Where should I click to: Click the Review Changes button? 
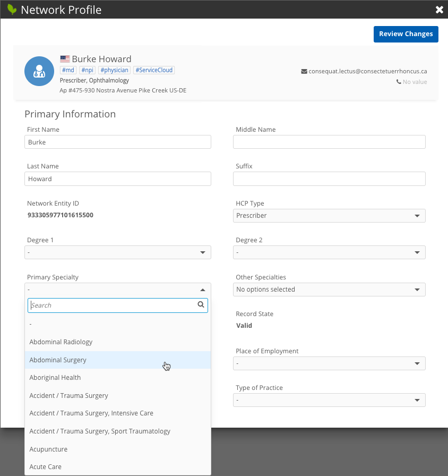pyautogui.click(x=406, y=34)
